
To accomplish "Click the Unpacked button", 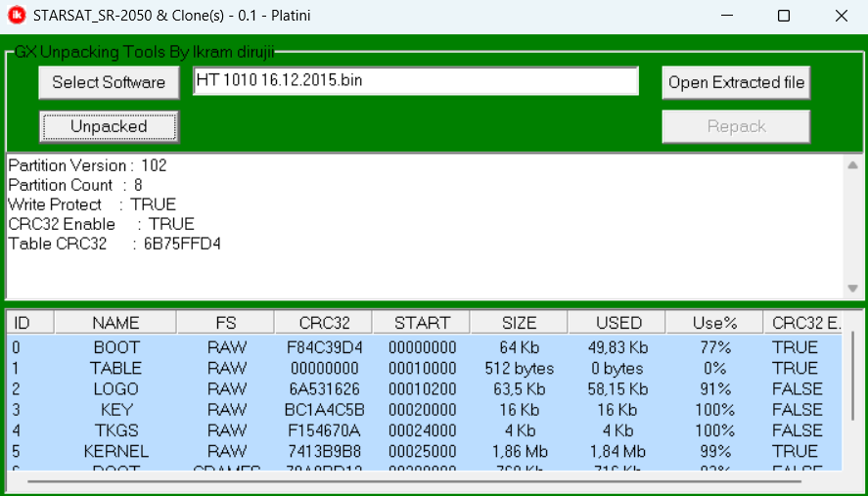I will [109, 127].
